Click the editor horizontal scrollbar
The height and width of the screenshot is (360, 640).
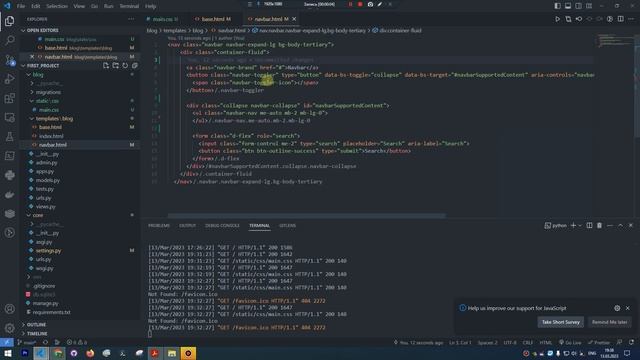(307, 216)
